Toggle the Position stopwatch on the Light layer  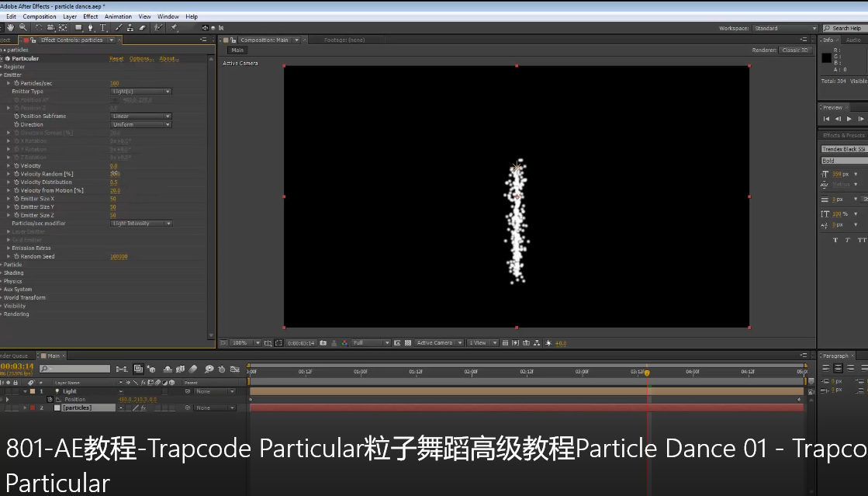point(50,400)
